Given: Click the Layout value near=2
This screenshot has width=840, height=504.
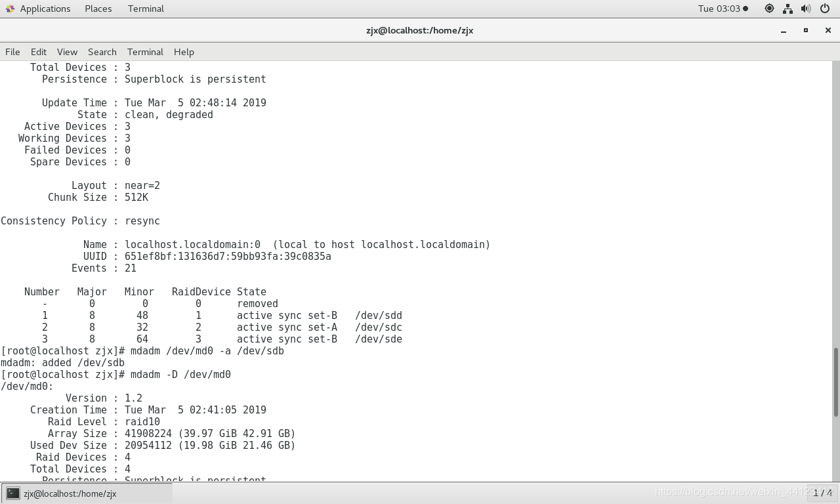Looking at the screenshot, I should (142, 186).
